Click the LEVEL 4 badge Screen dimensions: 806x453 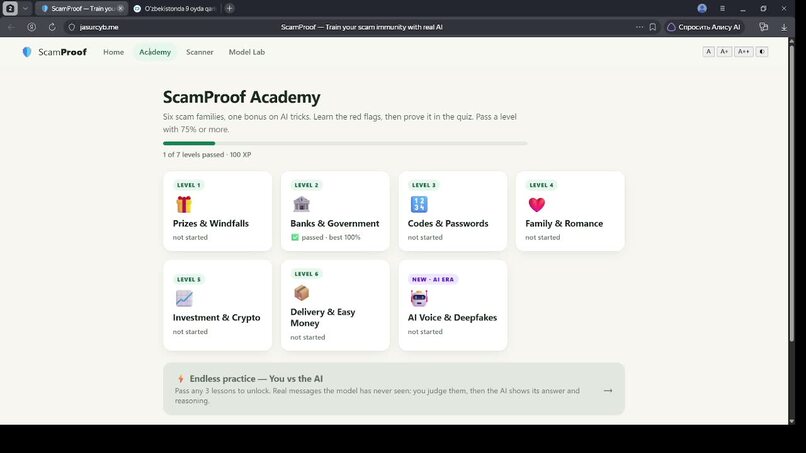coord(541,185)
